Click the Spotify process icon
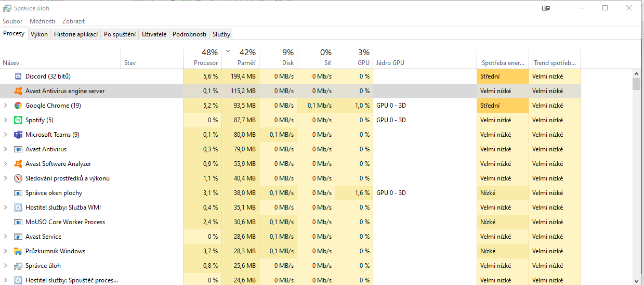644x285 pixels. pos(18,120)
